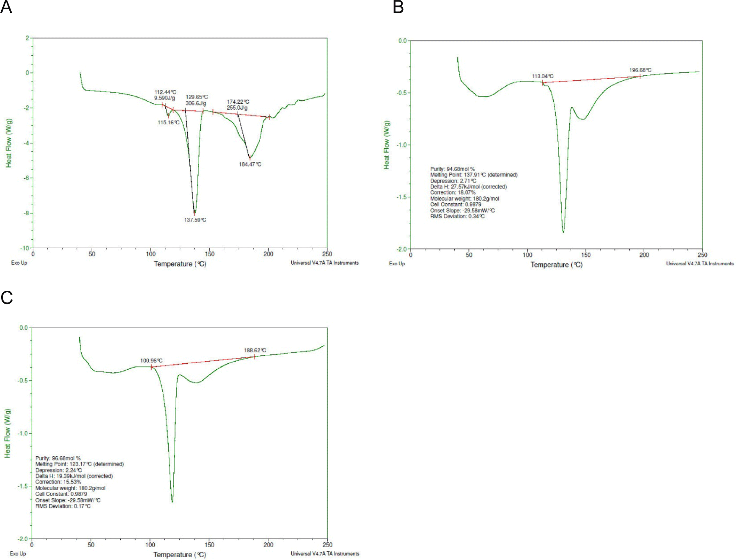
Task: Click the Exo Up note under panel C
Action: click(18, 554)
